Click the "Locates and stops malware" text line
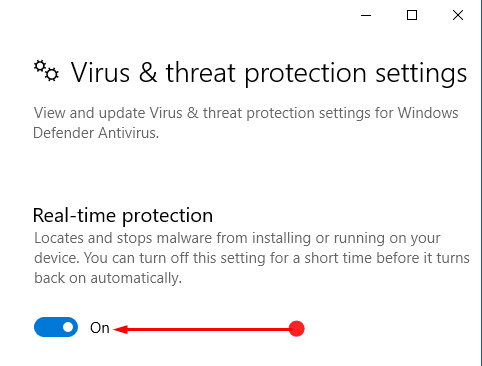This screenshot has height=366, width=482. [237, 238]
